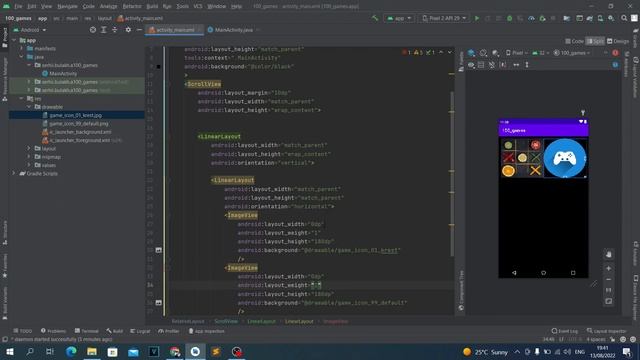This screenshot has width=640, height=360.
Task: Expand the layout folder in the tree
Action: pyautogui.click(x=29, y=149)
